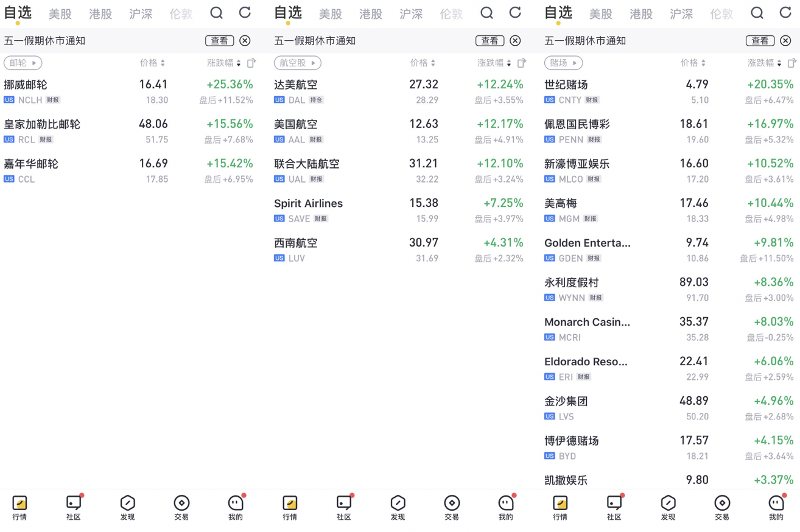Tap the search icon in the 航空股 panel
800x532 pixels.
486,13
